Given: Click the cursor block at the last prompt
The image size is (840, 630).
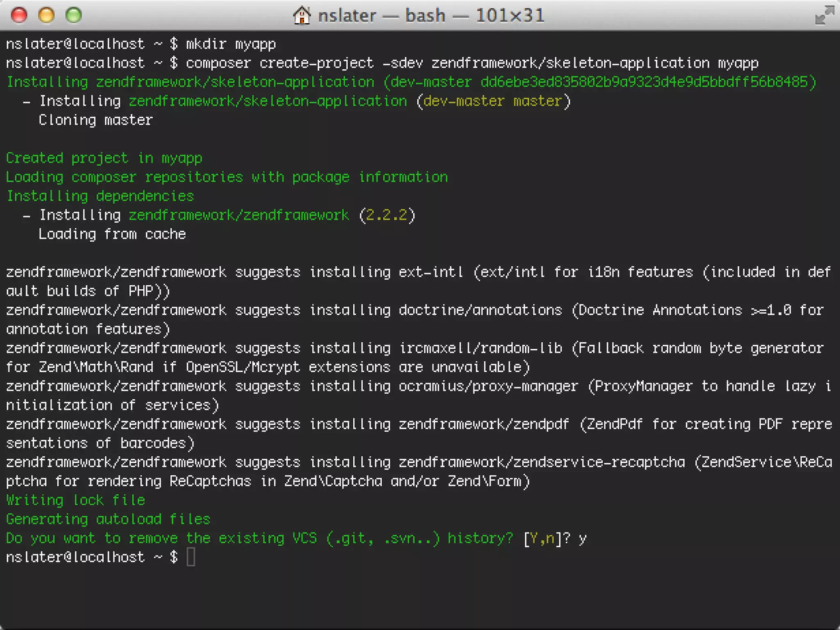Looking at the screenshot, I should (191, 557).
